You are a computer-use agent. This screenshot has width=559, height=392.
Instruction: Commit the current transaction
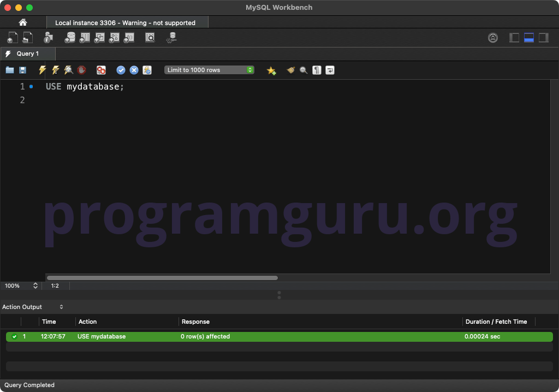(121, 70)
